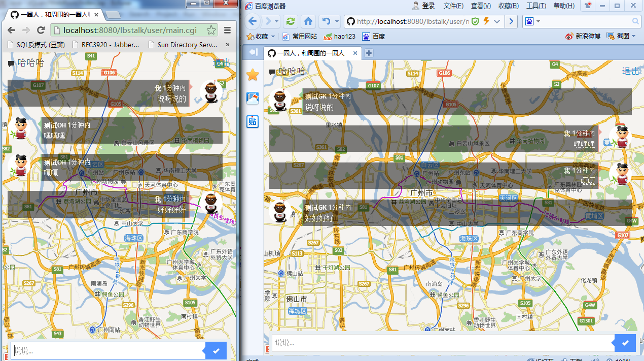Click 退出 logout link in Baidu browser
The width and height of the screenshot is (644, 361).
point(631,71)
